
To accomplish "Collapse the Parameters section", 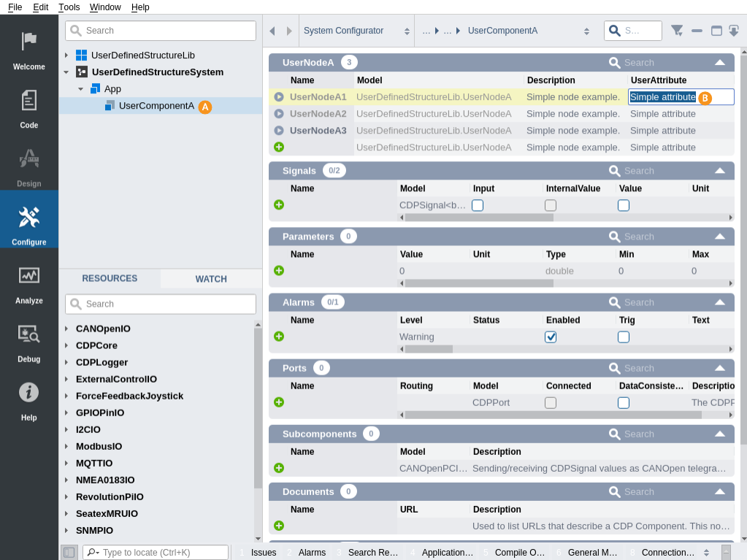I will [x=719, y=237].
